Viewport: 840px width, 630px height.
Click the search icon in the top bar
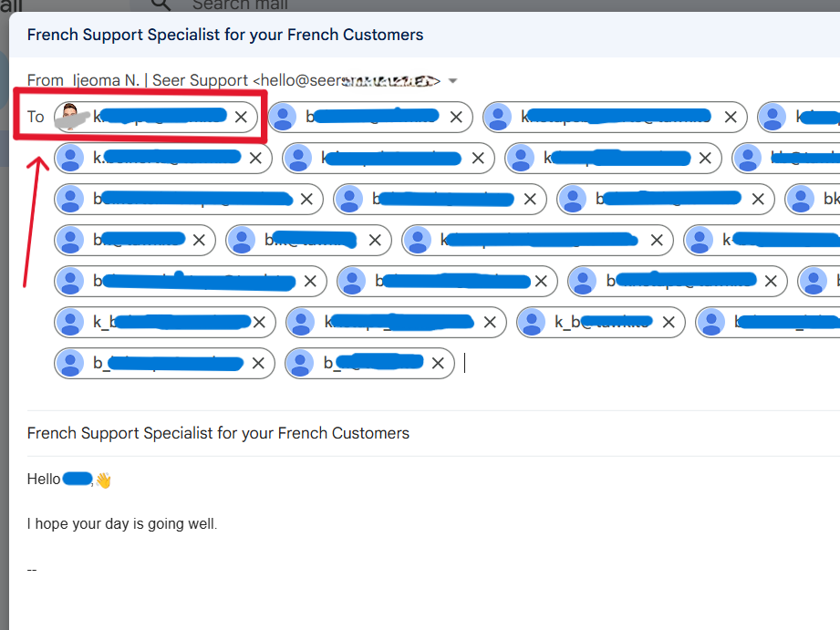click(x=160, y=5)
